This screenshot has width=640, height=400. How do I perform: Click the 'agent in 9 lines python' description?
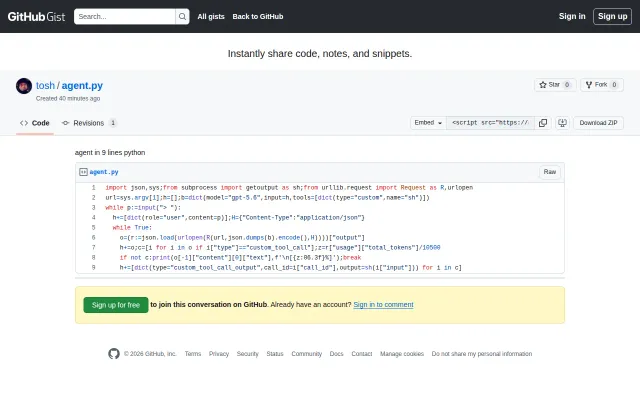tap(110, 153)
